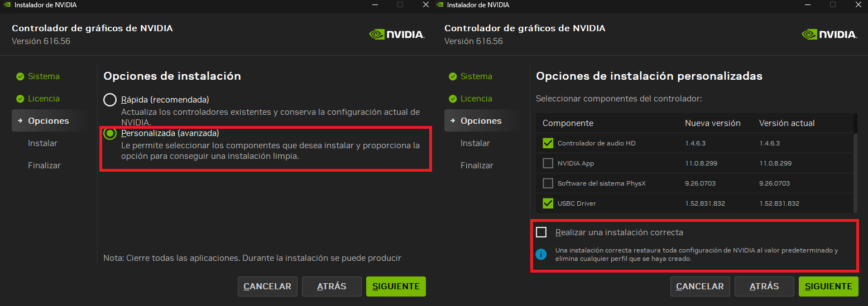This screenshot has width=868, height=306.
Task: Click Instalar step in left window sidebar
Action: point(42,143)
